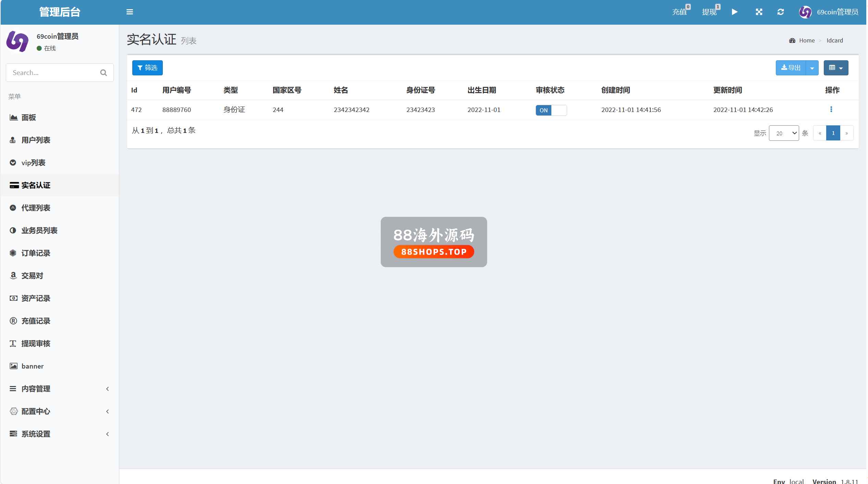Click the Home breadcrumb link

807,40
